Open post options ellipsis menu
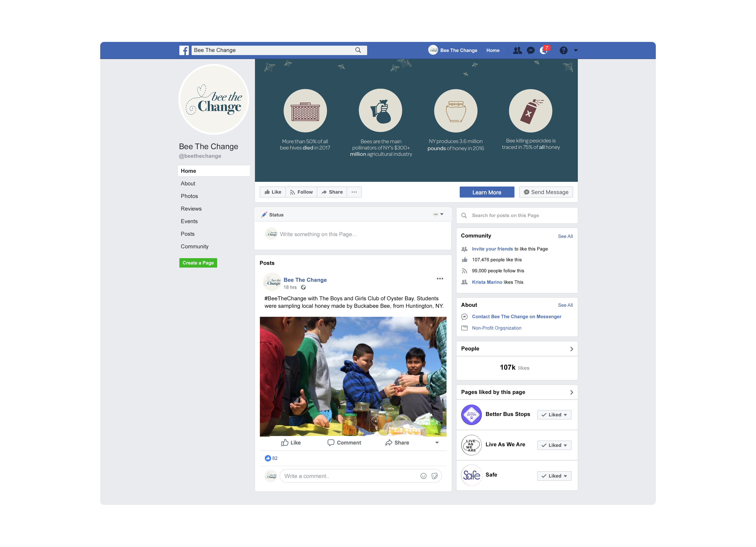756x547 pixels. 440,279
